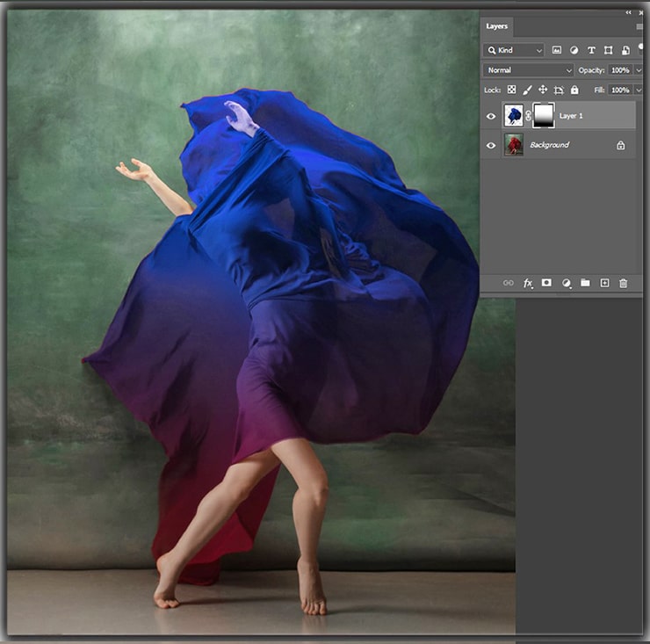Collapse panel with double-arrow icon
Screen dimensions: 650x644
tap(628, 12)
